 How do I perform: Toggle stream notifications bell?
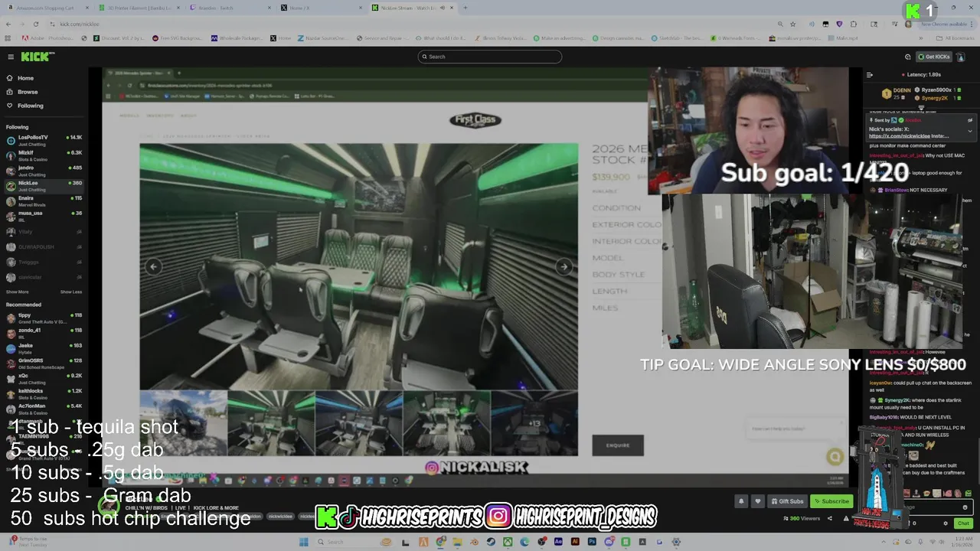(741, 501)
